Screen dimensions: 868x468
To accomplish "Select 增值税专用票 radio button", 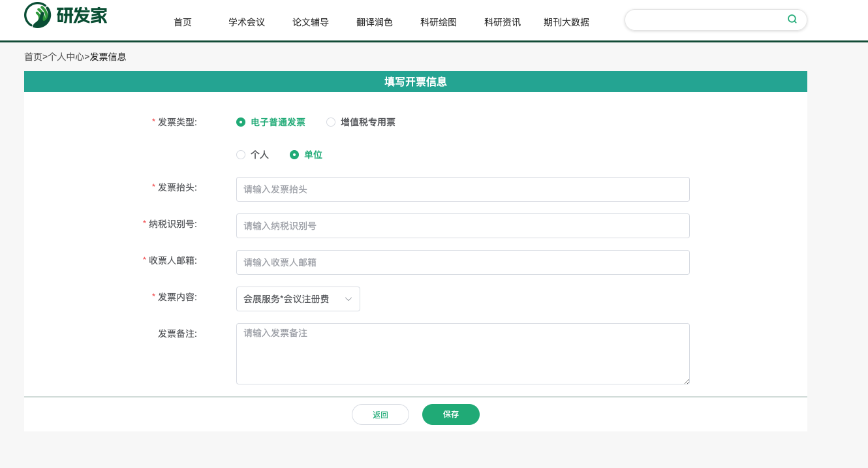I will (x=331, y=122).
